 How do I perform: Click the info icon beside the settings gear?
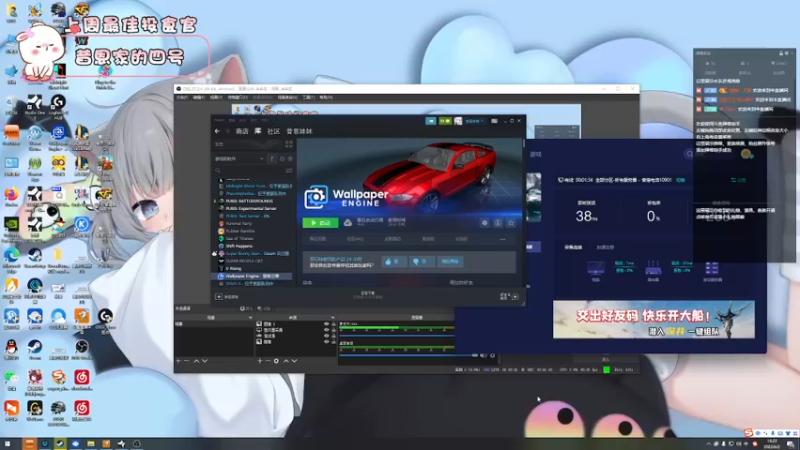tap(497, 223)
